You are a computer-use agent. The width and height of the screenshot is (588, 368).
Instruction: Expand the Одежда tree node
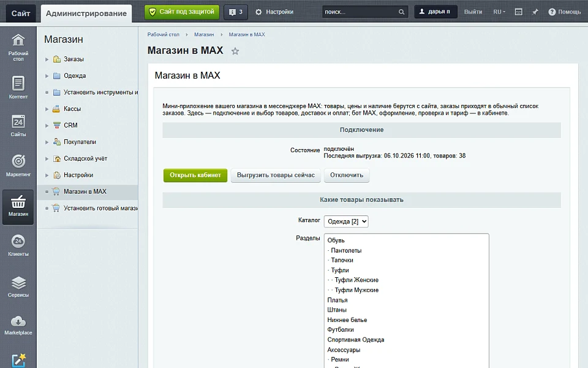point(47,76)
